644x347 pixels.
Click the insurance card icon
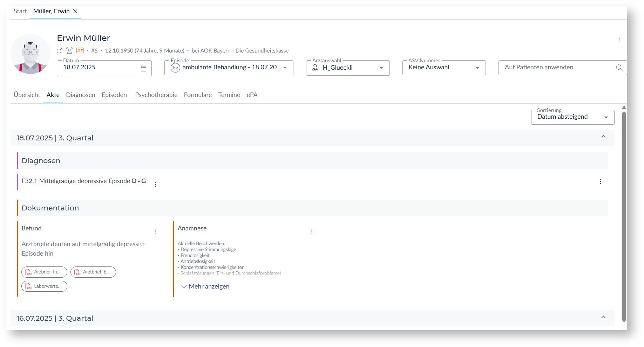click(x=80, y=50)
